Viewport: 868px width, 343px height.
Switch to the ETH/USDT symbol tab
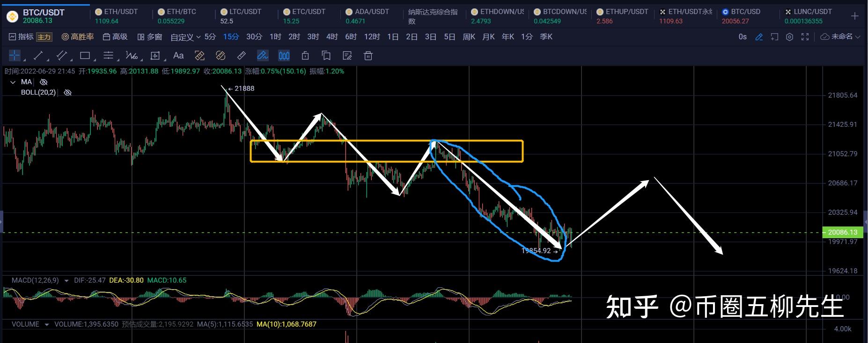(x=116, y=16)
